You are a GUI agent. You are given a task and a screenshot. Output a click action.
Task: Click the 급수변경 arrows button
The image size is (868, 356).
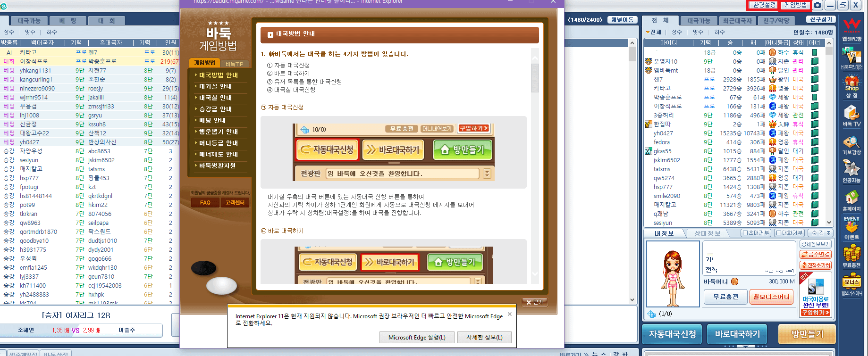click(x=815, y=254)
